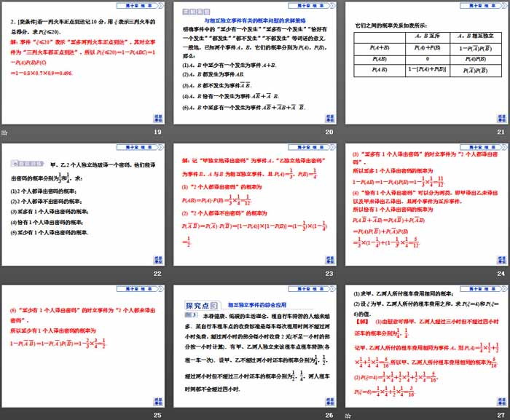Viewport: 510px width, 420px height.
Task: Click the blue corner button on slide 24
Action: coord(501,260)
